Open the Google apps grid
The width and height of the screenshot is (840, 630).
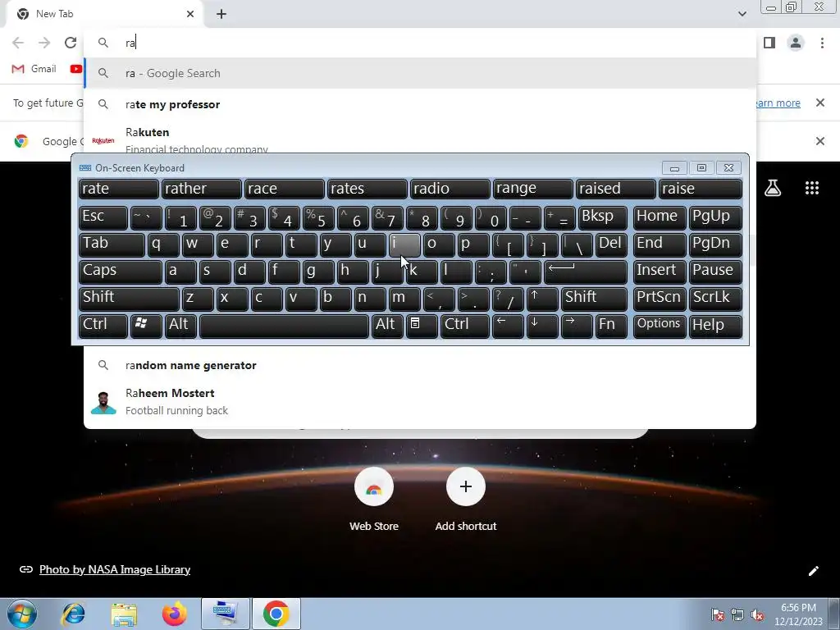(x=811, y=188)
